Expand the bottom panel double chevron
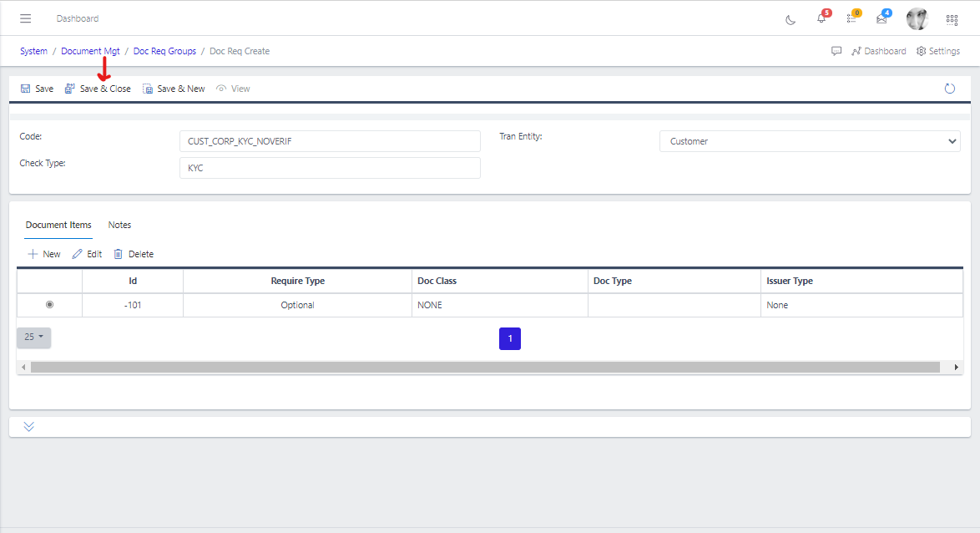The width and height of the screenshot is (980, 533). tap(28, 427)
